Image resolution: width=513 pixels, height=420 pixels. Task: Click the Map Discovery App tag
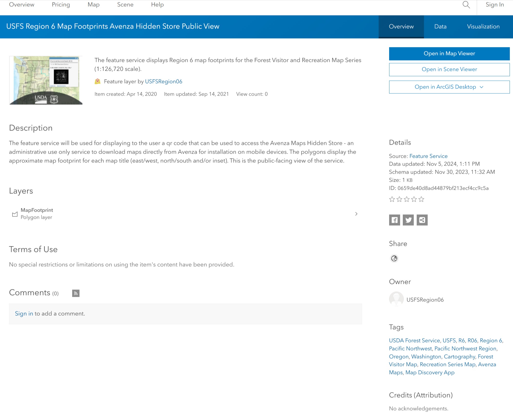click(x=430, y=372)
